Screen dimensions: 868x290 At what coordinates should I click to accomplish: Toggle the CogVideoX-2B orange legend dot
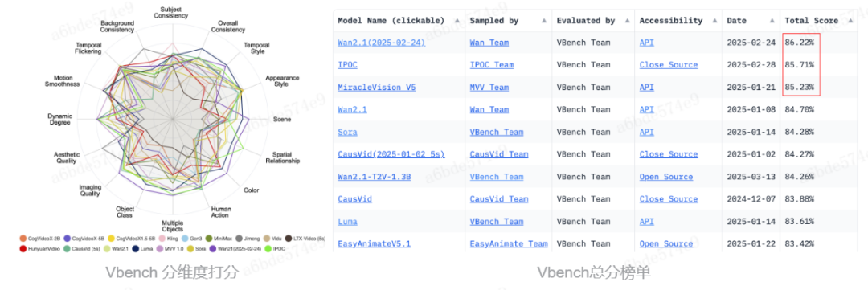tap(23, 239)
